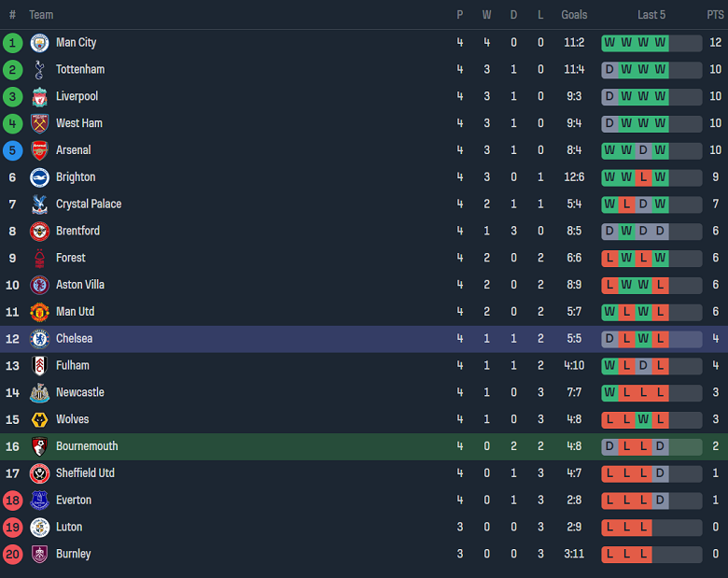Screen dimensions: 728x578
Task: Click the Last 5 column header
Action: [651, 15]
